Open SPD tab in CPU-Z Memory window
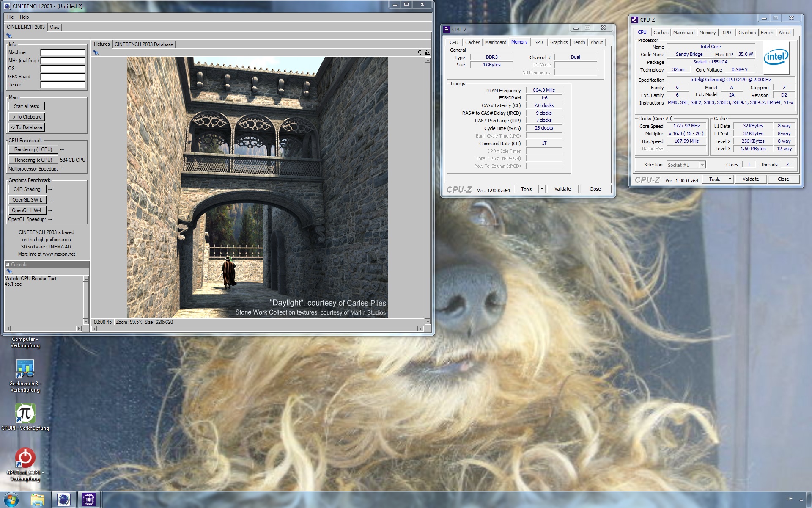 (x=538, y=42)
